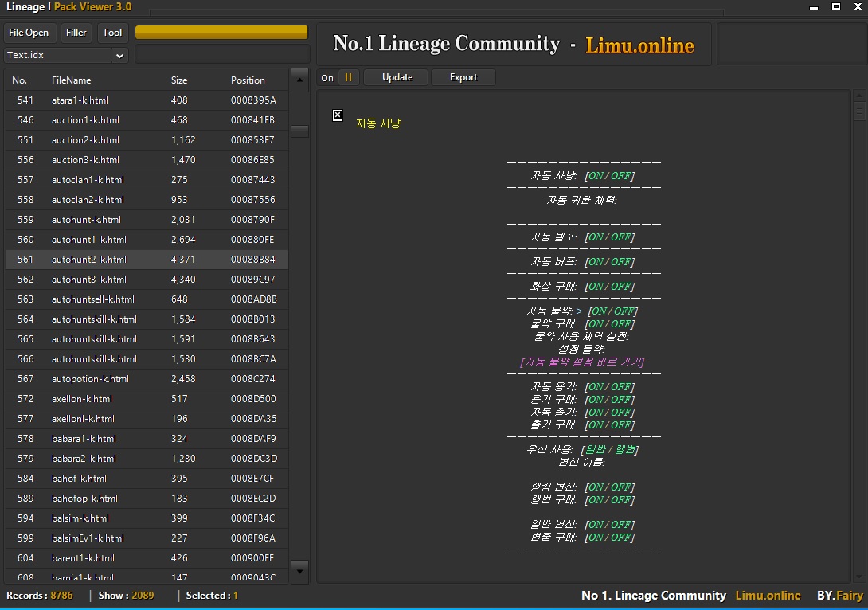The width and height of the screenshot is (868, 610).
Task: Select the auction2-k.html row
Action: (x=147, y=140)
